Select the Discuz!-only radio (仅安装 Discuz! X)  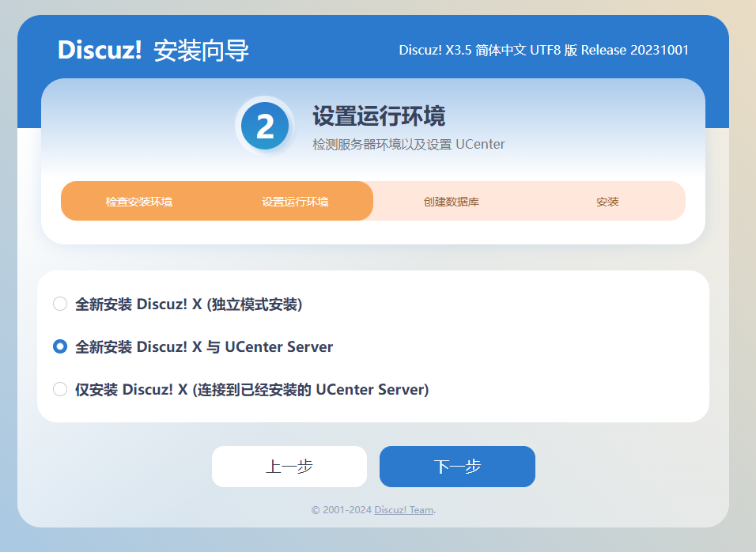click(60, 389)
